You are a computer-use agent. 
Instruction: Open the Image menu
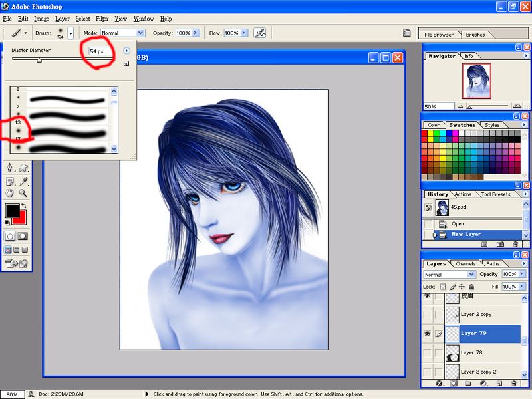pos(41,19)
